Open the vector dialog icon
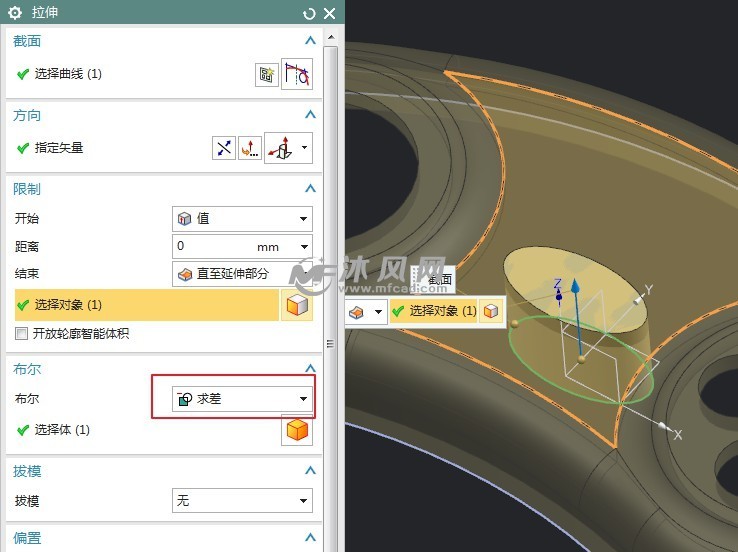 point(250,148)
